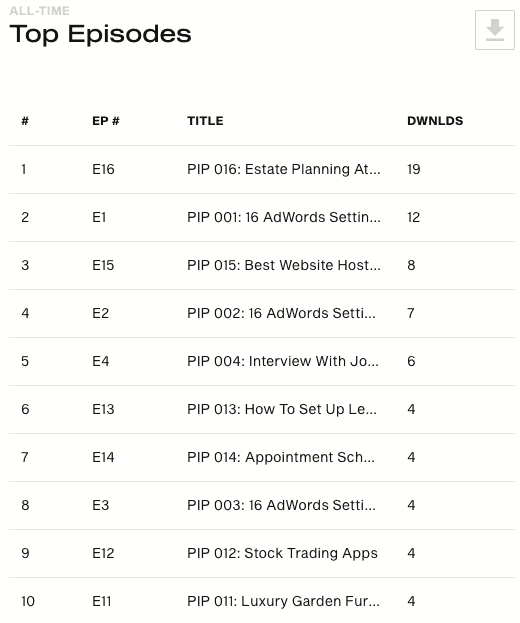Select the PIP 015: Best Website Host row
Screen dimensions: 520x623
(x=262, y=265)
